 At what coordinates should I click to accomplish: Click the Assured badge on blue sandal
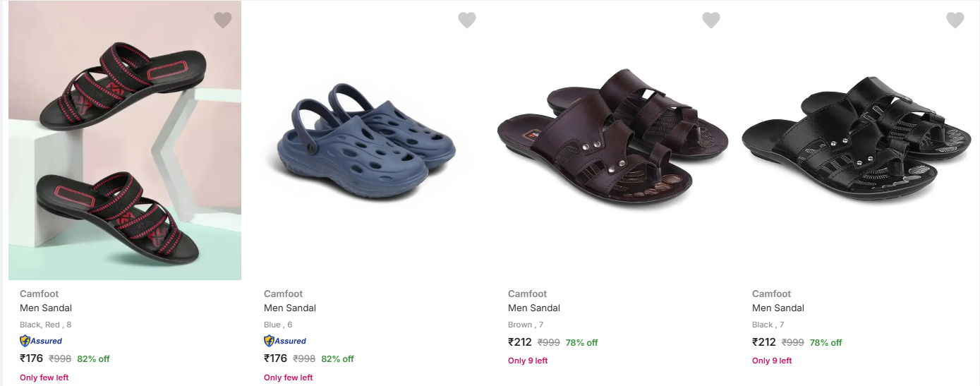click(x=285, y=341)
